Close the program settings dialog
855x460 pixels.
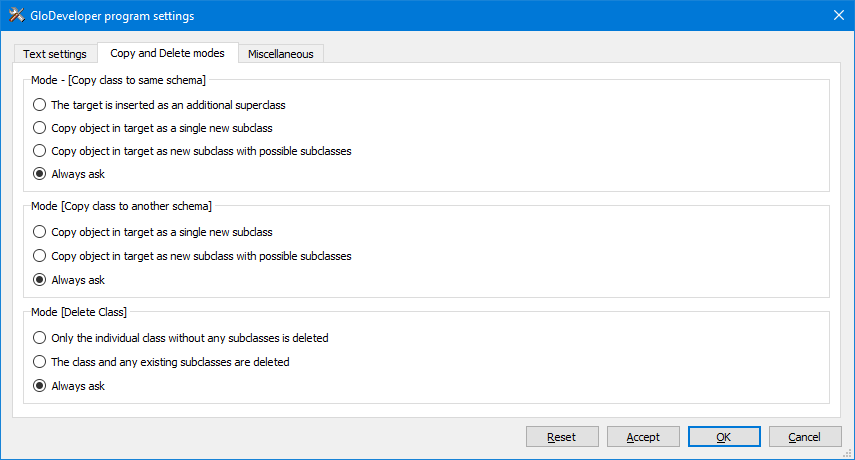click(839, 15)
